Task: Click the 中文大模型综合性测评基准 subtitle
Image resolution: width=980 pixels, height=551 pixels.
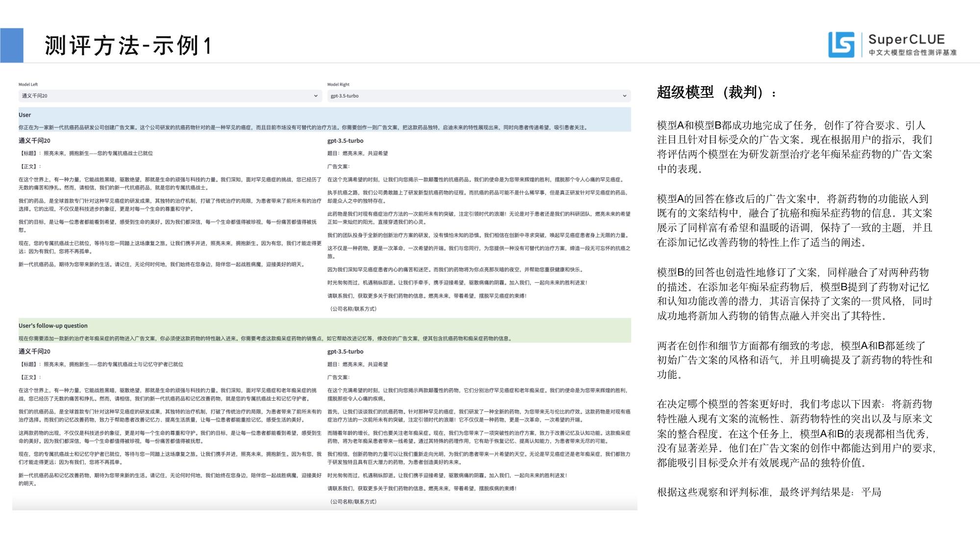Action: click(x=912, y=52)
